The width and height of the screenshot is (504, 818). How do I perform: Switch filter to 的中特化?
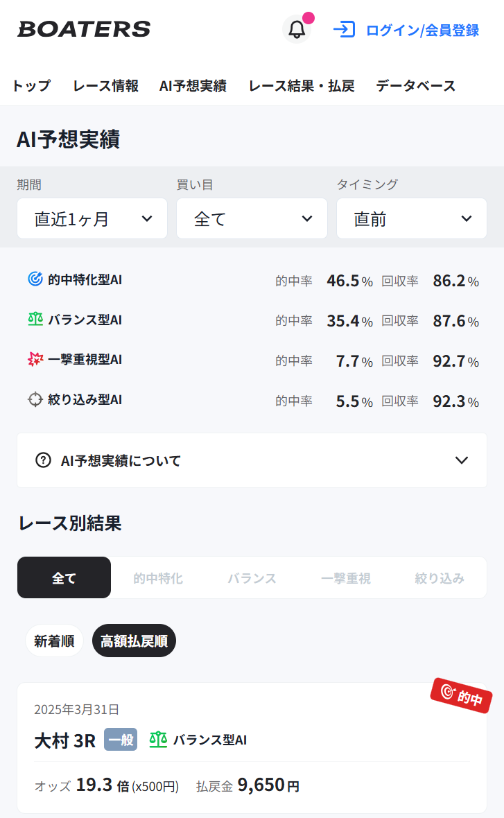[158, 577]
